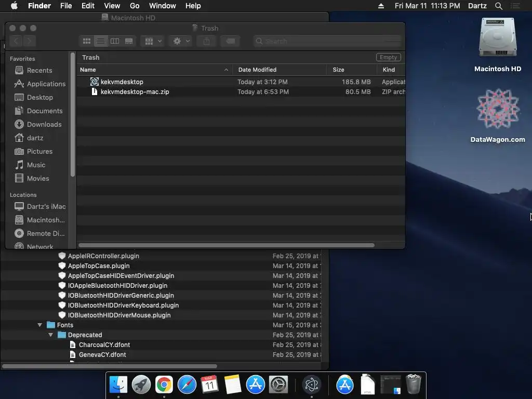The image size is (532, 399).
Task: Open Trash from the Dock
Action: tap(413, 384)
